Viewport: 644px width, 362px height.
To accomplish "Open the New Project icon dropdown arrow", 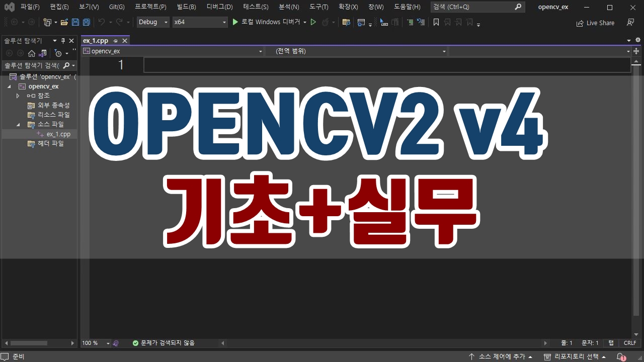I will [55, 22].
